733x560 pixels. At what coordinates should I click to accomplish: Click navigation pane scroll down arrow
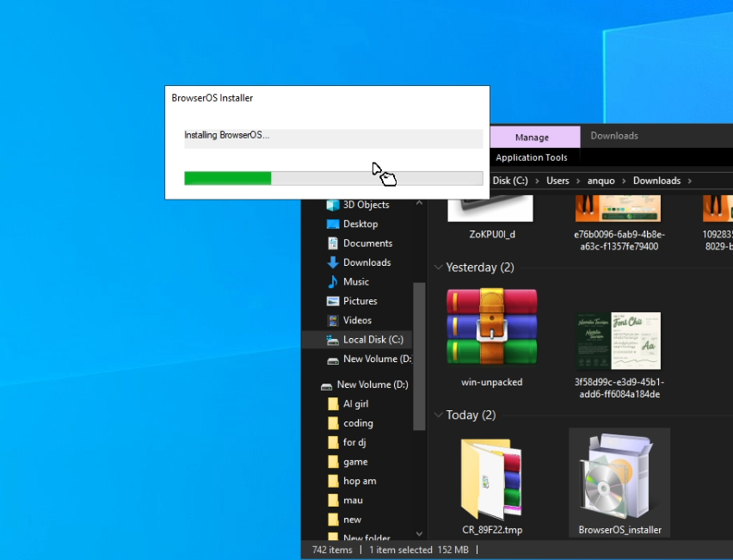[x=419, y=534]
